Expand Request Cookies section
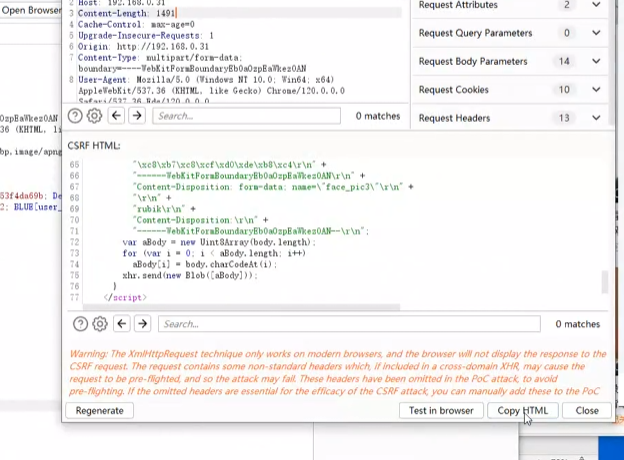 pos(596,90)
